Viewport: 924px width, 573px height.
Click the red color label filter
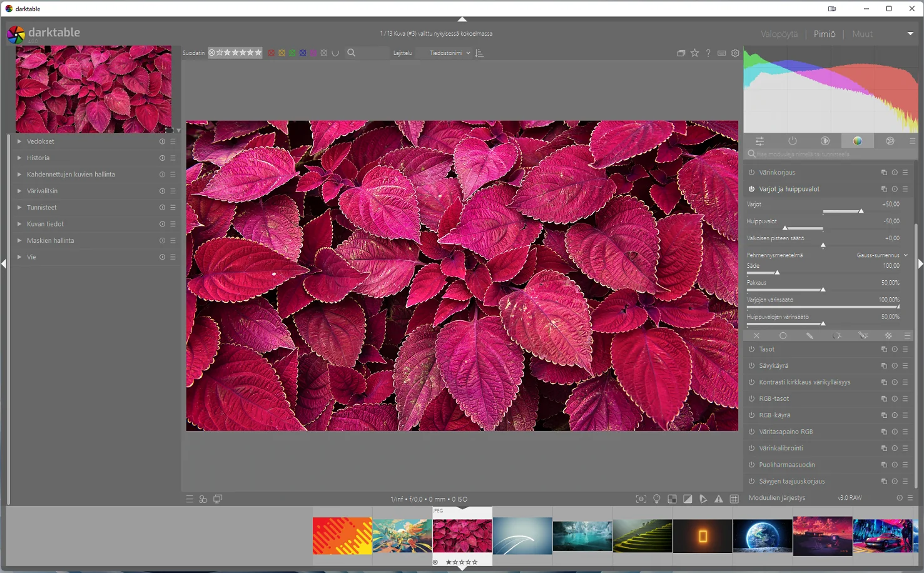pyautogui.click(x=271, y=53)
